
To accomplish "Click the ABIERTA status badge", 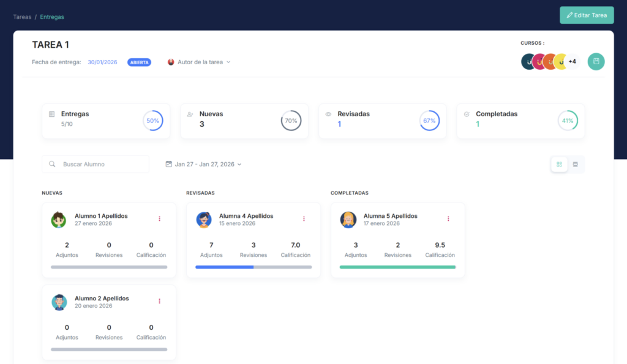I will pos(139,62).
